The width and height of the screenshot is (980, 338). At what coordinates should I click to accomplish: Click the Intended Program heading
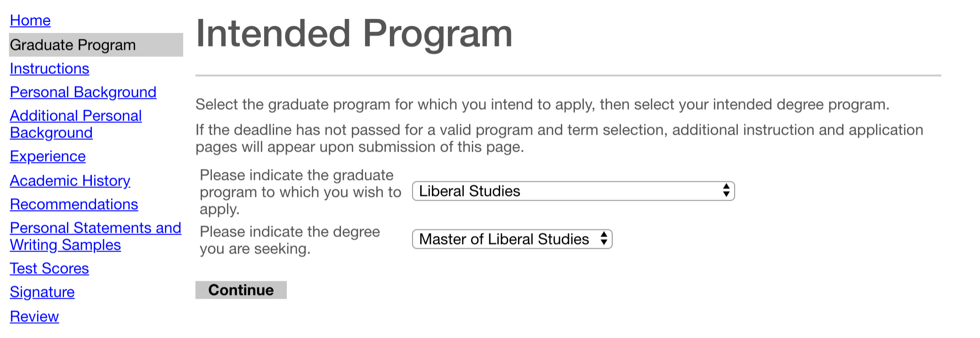354,33
